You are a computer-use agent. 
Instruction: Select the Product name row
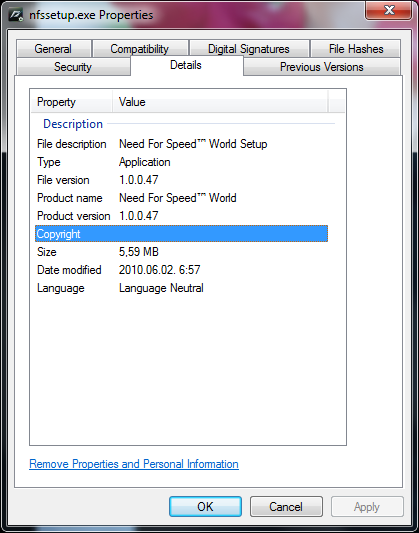point(181,198)
